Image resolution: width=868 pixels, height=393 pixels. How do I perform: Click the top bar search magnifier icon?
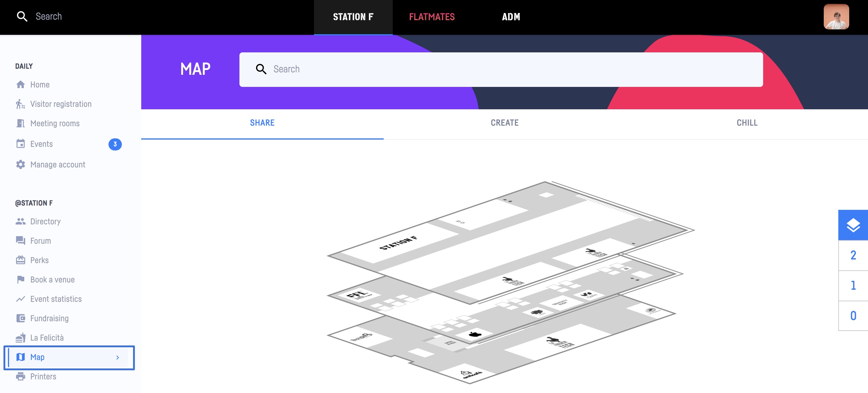coord(22,16)
